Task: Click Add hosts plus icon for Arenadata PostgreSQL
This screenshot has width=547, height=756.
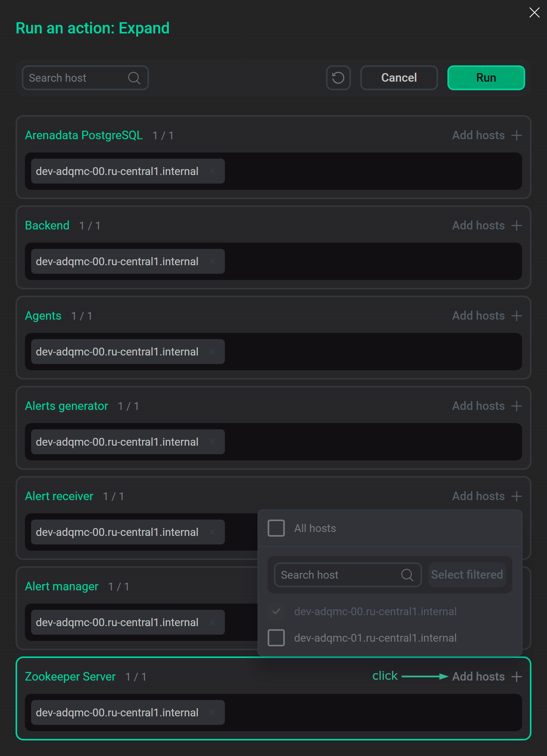Action: point(517,135)
